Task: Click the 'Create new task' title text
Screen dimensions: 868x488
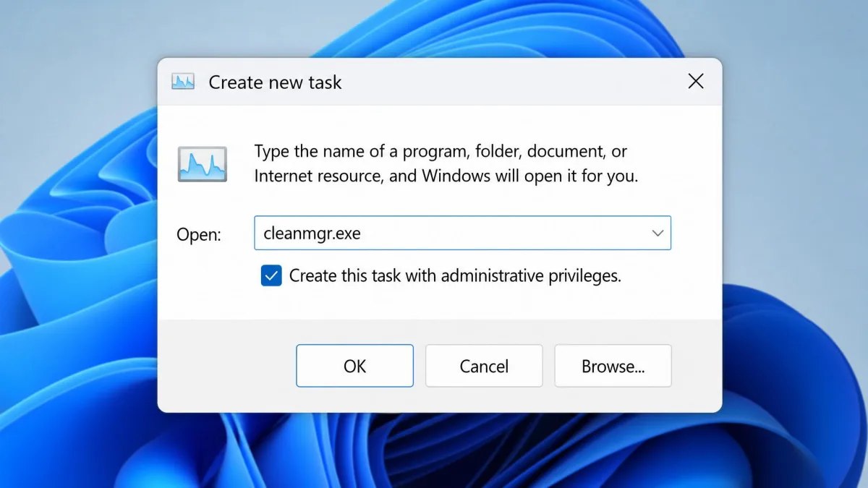Action: (275, 82)
